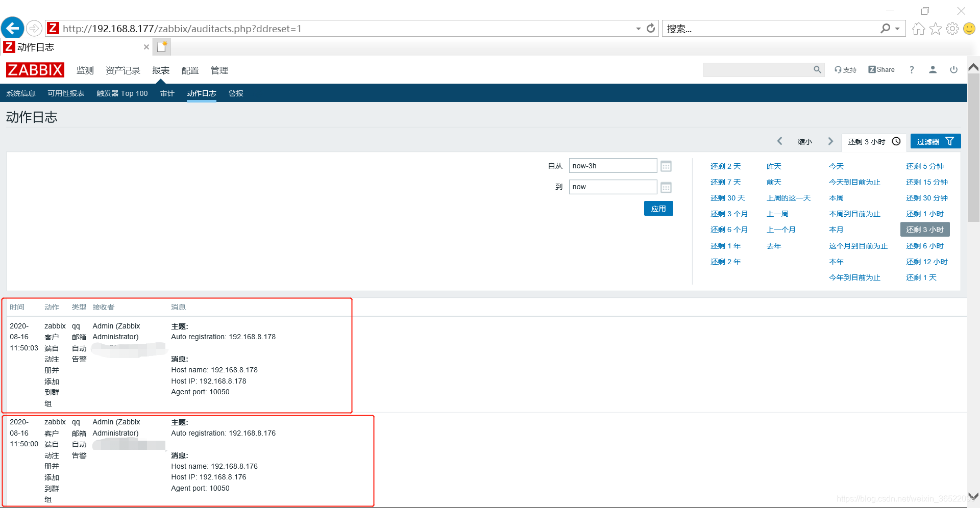Click scrollbar up arrow
Viewport: 980px width, 508px height.
[x=973, y=67]
